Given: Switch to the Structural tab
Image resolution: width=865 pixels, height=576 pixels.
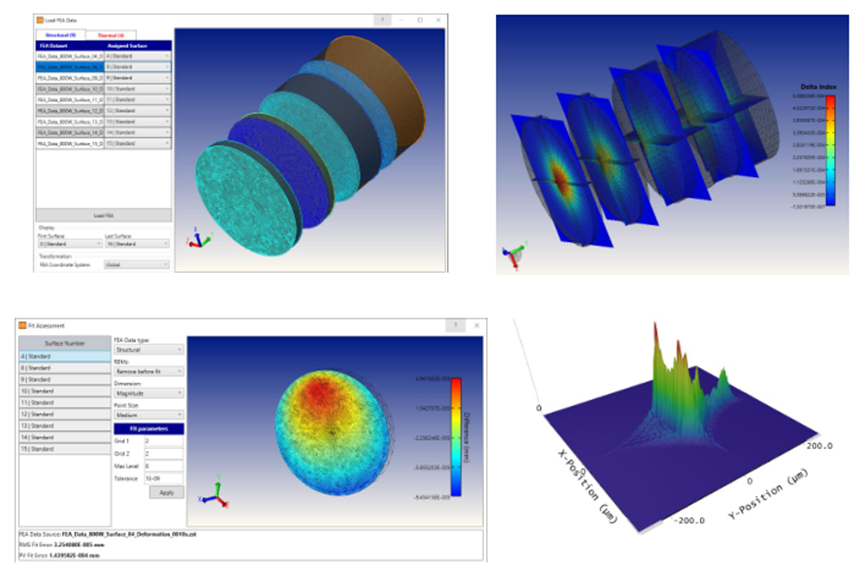Looking at the screenshot, I should point(61,32).
